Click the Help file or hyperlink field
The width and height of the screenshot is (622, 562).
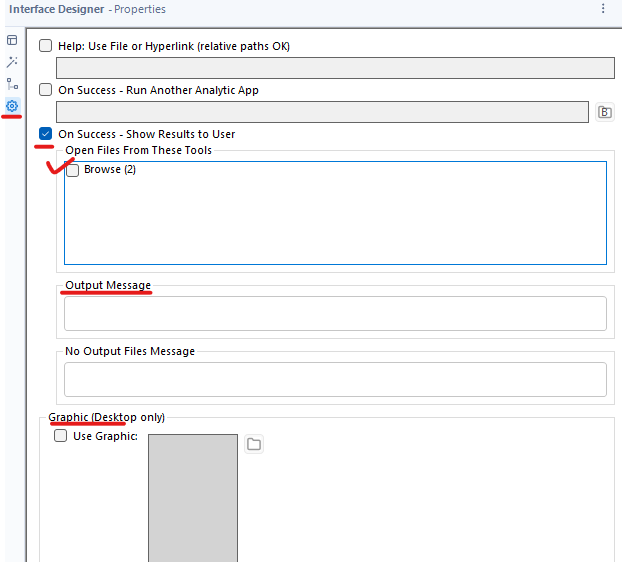point(335,68)
